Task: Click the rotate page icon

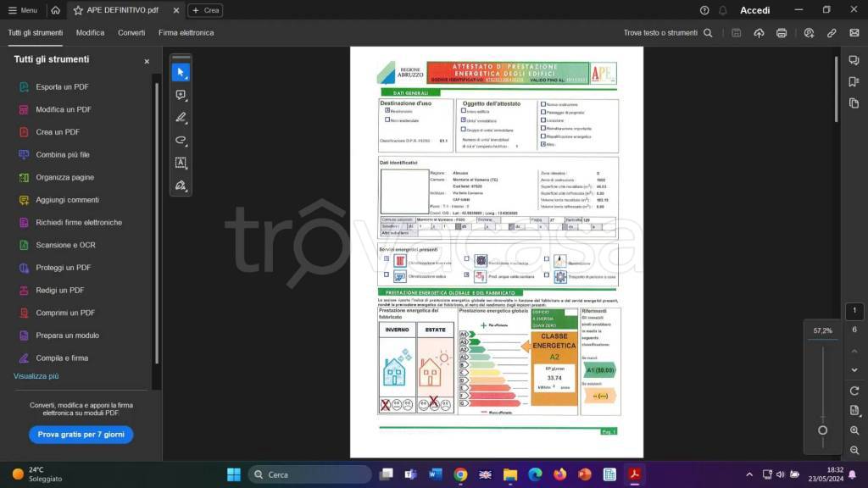Action: click(854, 391)
